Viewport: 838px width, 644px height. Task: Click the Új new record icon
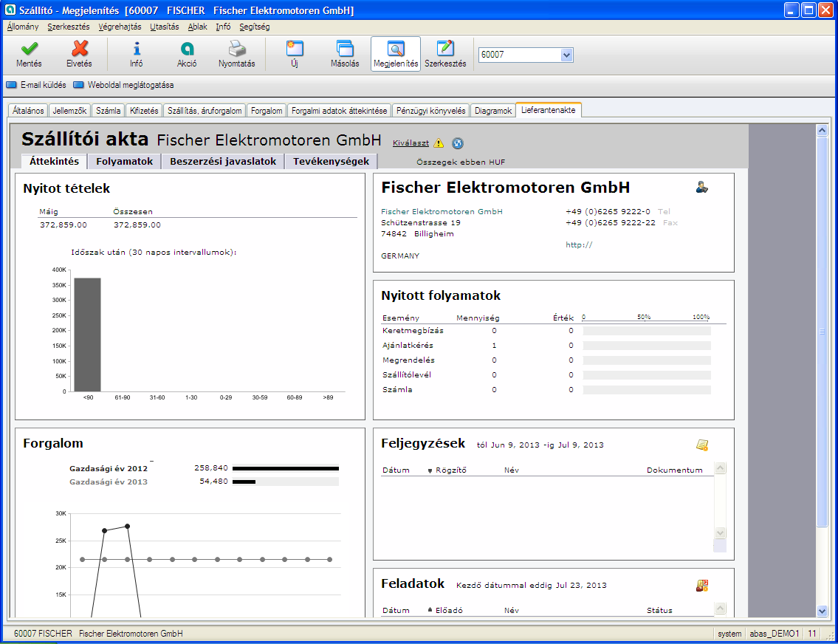(295, 49)
